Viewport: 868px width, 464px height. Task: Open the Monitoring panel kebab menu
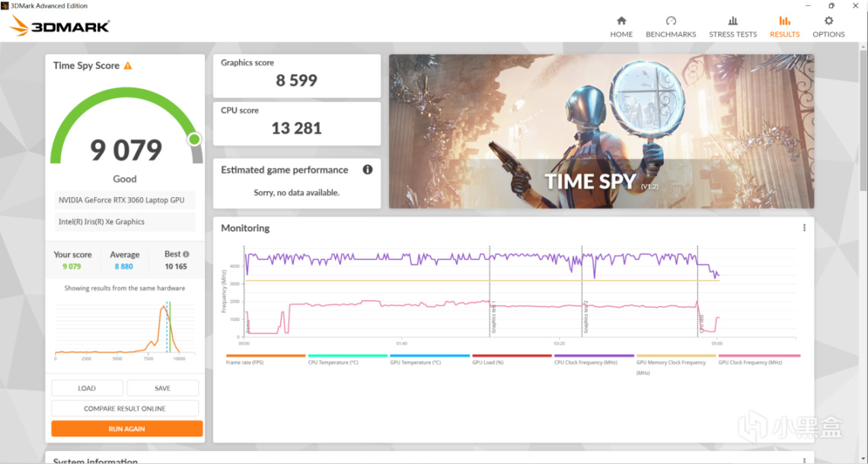pyautogui.click(x=804, y=228)
